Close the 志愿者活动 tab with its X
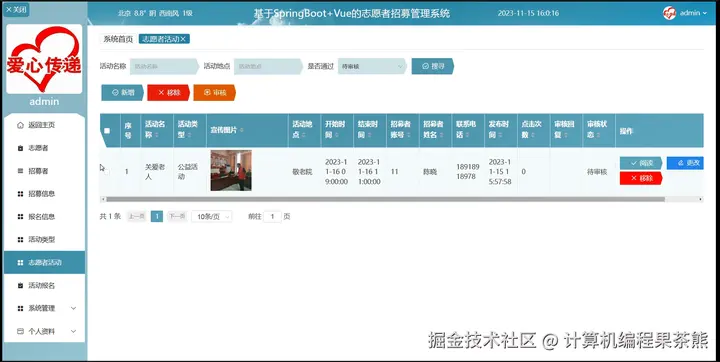Viewport: 720px width, 362px height. tap(183, 40)
